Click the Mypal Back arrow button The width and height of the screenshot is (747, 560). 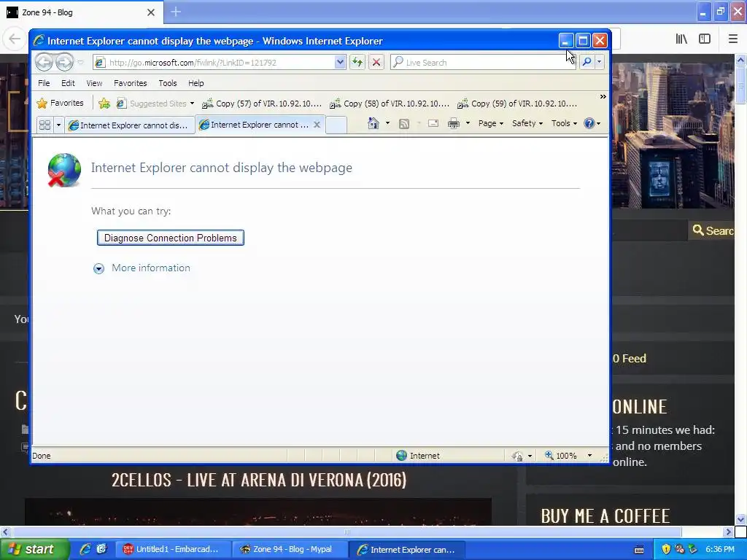click(15, 39)
